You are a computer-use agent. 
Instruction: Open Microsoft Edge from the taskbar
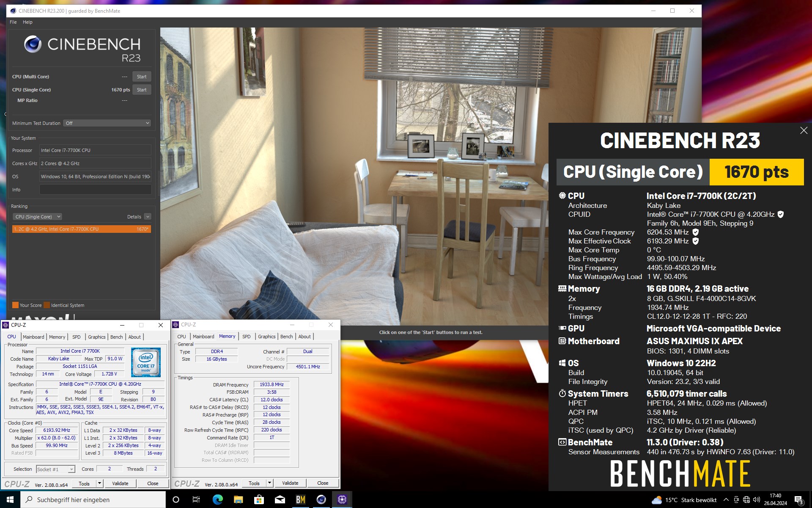click(x=218, y=500)
